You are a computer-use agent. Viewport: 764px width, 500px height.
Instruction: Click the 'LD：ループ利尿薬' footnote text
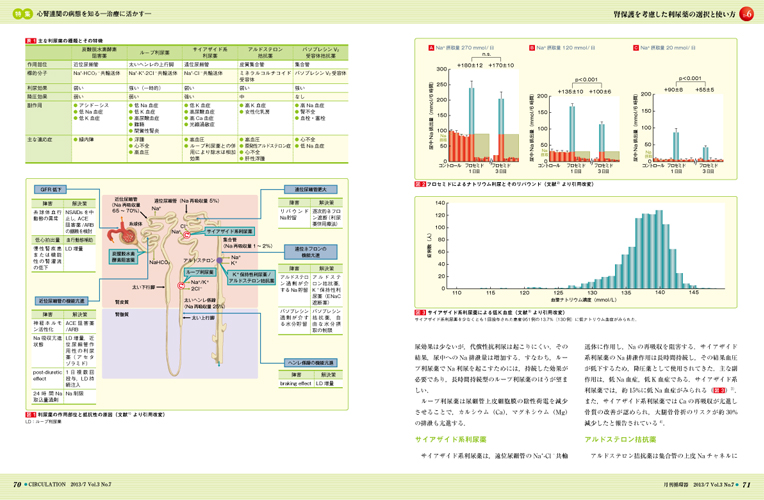pos(43,422)
